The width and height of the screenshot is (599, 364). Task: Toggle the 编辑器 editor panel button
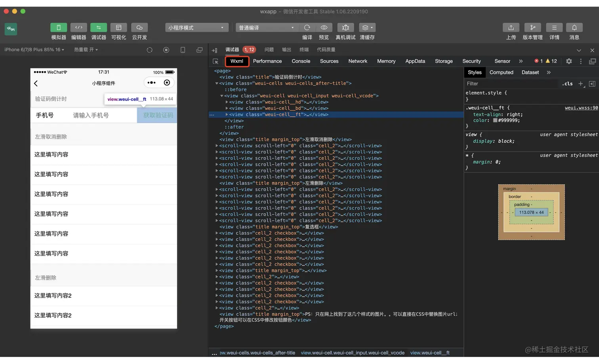[78, 27]
